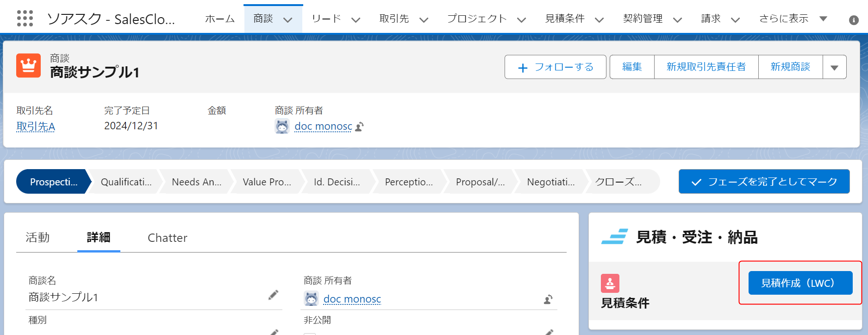Click the 見積作成（LWC） button
This screenshot has width=868, height=335.
pos(800,283)
